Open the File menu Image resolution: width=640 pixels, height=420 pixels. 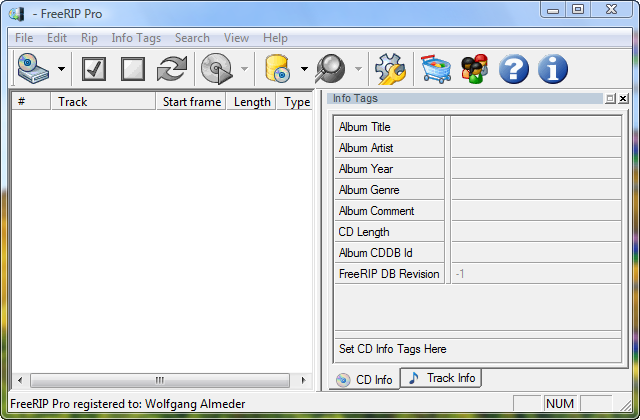pos(24,38)
